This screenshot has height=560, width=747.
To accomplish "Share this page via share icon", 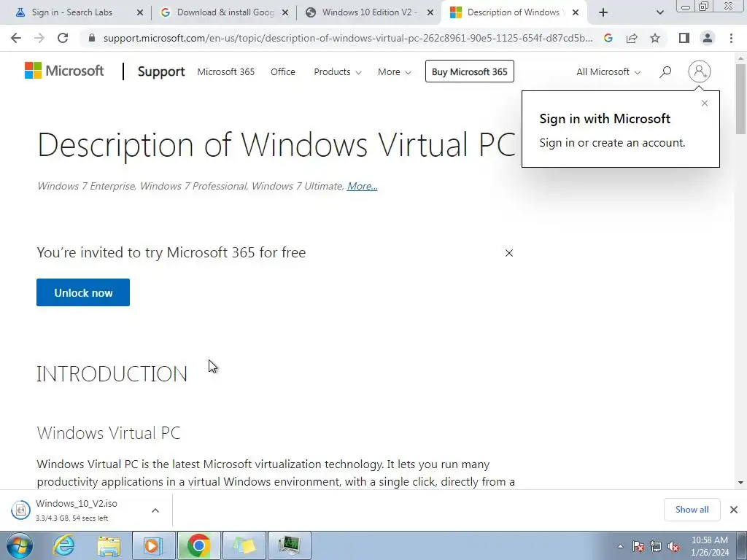I will click(x=632, y=38).
